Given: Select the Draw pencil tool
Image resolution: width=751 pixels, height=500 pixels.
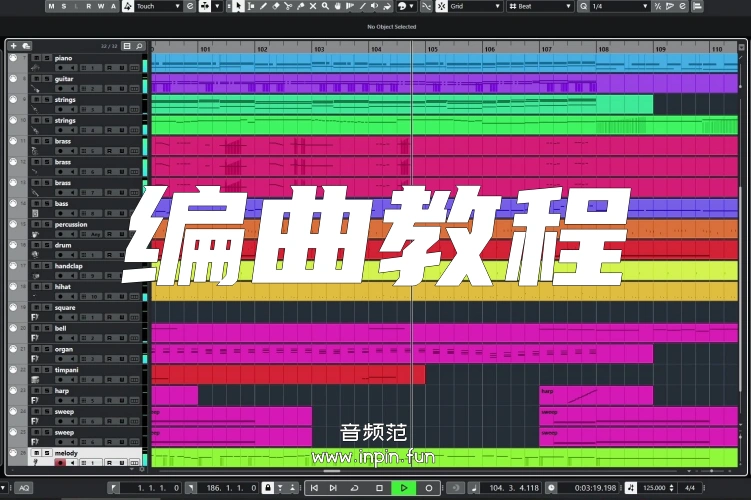Looking at the screenshot, I should (x=263, y=6).
